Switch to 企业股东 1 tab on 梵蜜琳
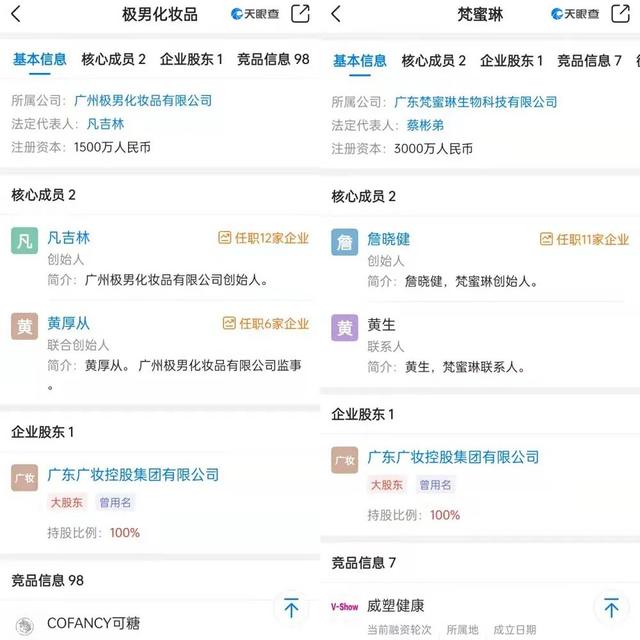This screenshot has height=640, width=640. point(511,61)
